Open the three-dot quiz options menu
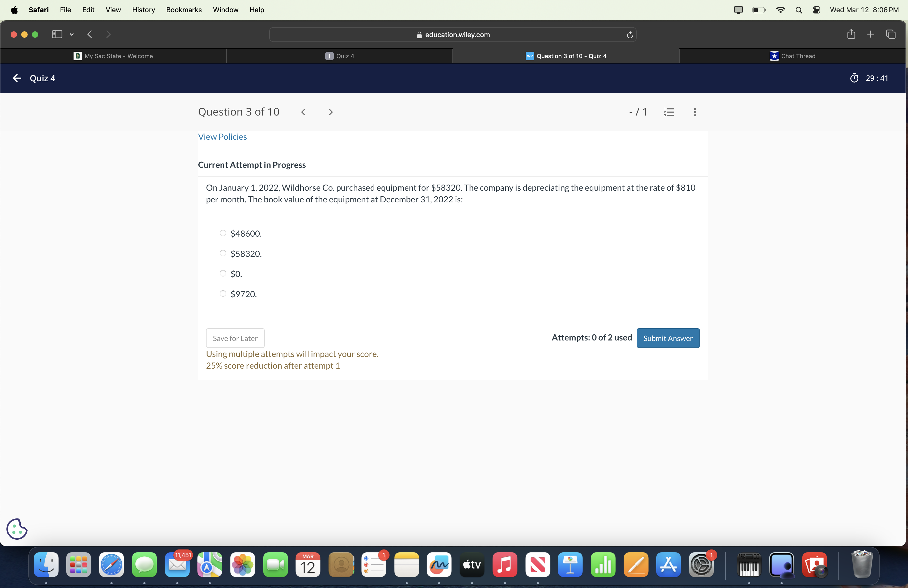 point(695,112)
